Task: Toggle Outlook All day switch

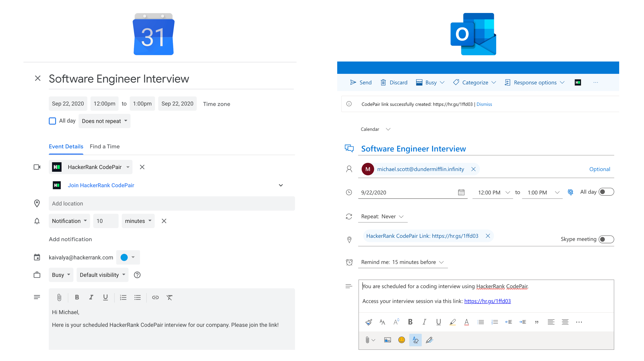Action: (x=606, y=192)
